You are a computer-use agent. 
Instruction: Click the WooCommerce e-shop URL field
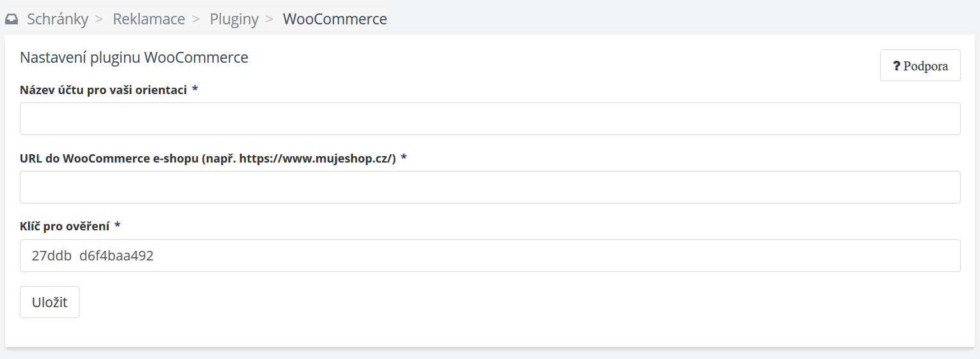click(490, 187)
